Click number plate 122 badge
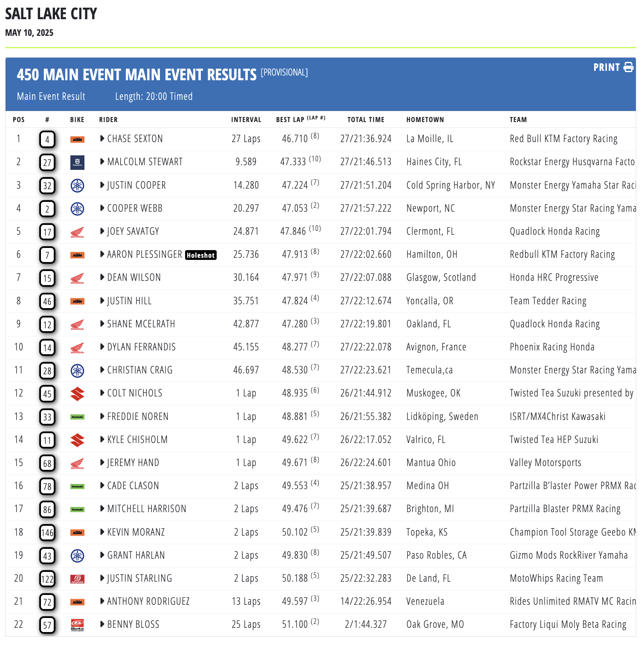This screenshot has width=644, height=647. pos(47,579)
